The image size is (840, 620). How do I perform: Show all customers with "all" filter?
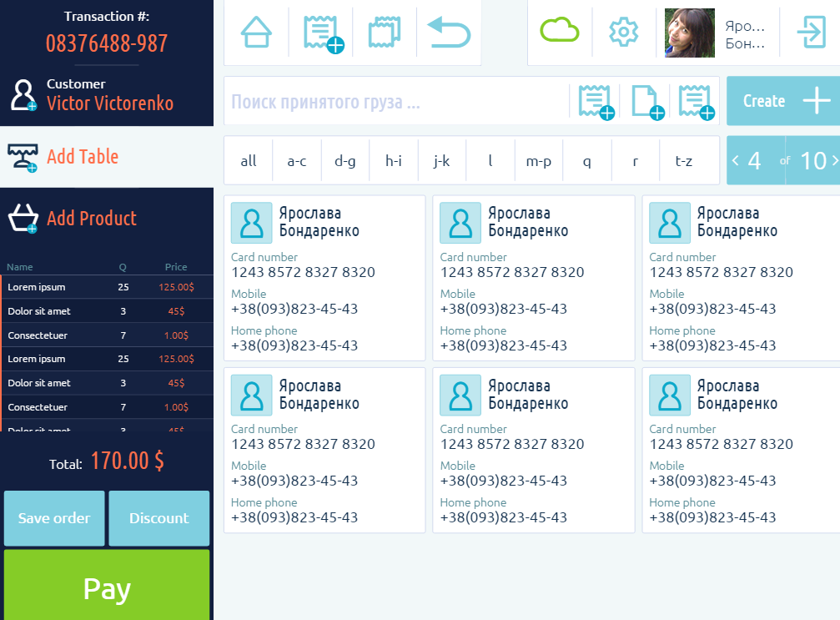[249, 161]
